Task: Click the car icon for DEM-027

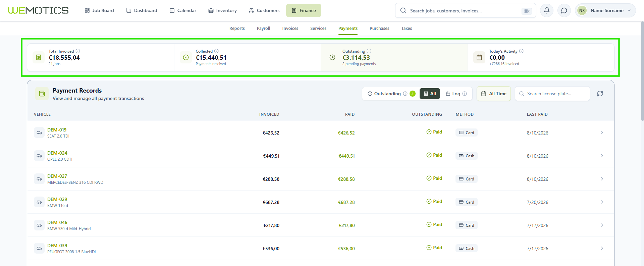Action: [x=39, y=179]
